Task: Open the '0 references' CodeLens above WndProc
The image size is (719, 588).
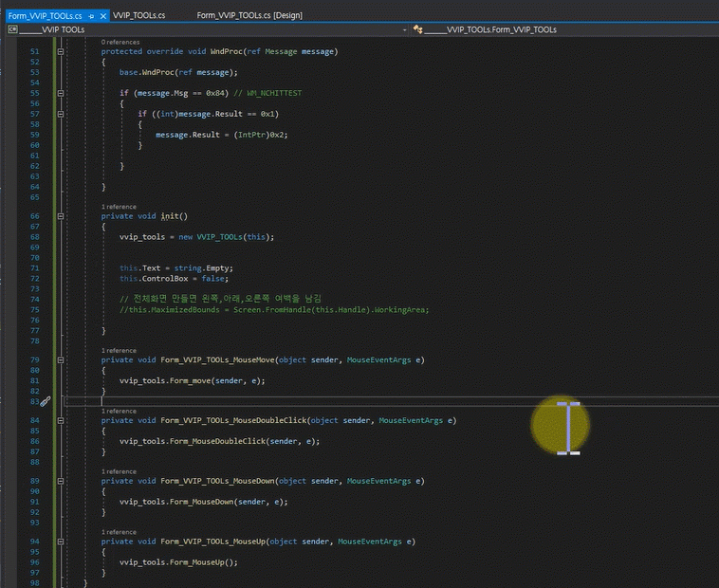Action: coord(120,42)
